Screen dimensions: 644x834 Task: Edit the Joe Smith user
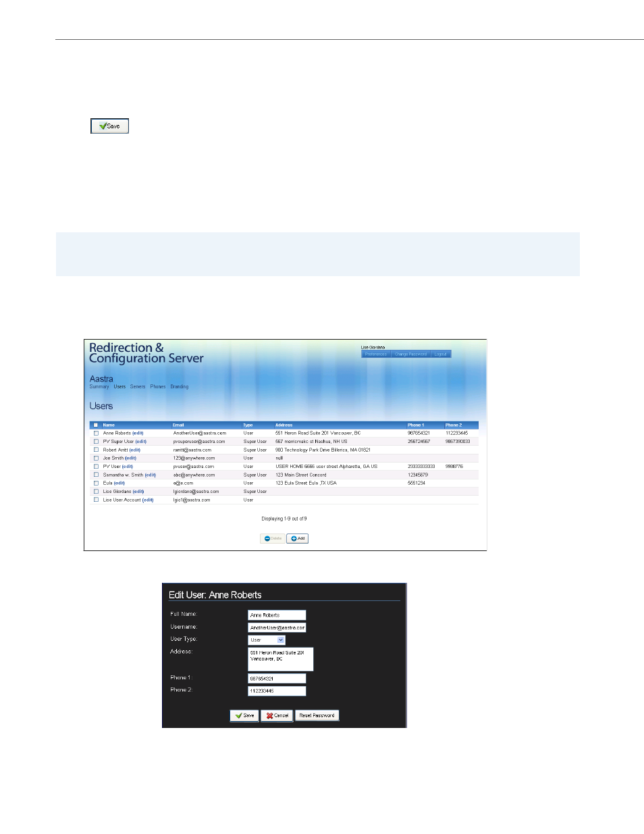tap(130, 459)
